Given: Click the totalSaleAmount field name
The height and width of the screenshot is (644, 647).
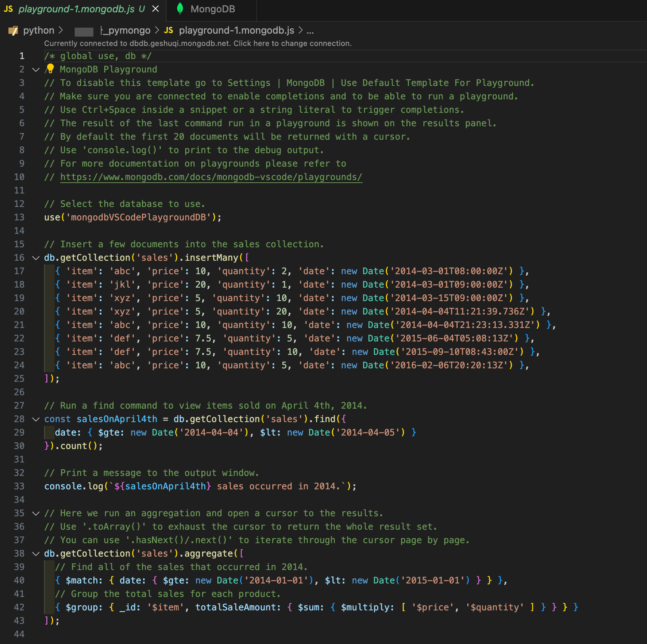Looking at the screenshot, I should coord(236,607).
